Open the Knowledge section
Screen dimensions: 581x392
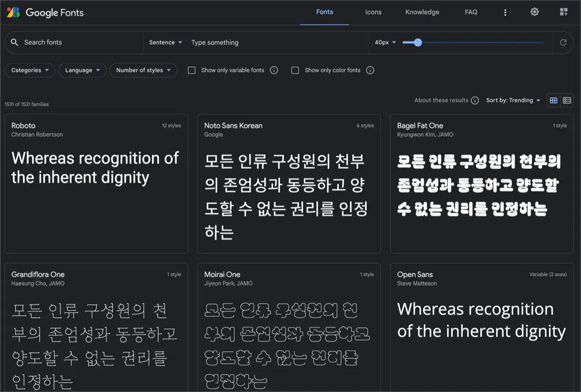click(x=422, y=12)
